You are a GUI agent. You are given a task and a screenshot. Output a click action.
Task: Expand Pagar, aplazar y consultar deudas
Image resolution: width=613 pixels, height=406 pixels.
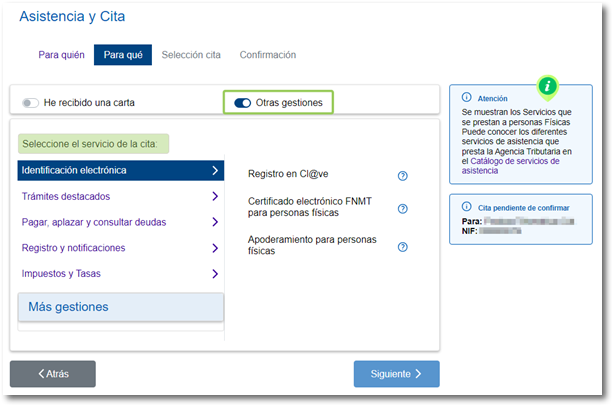pos(120,222)
